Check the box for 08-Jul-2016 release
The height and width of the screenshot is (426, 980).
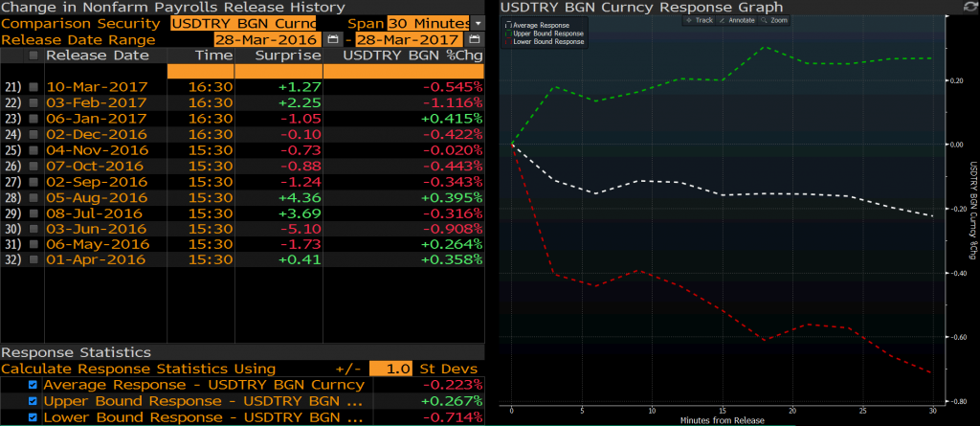(x=33, y=213)
